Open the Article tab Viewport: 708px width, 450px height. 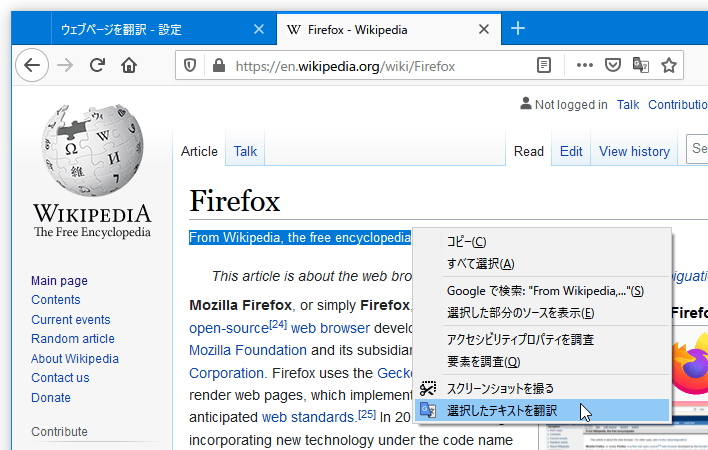[x=199, y=151]
